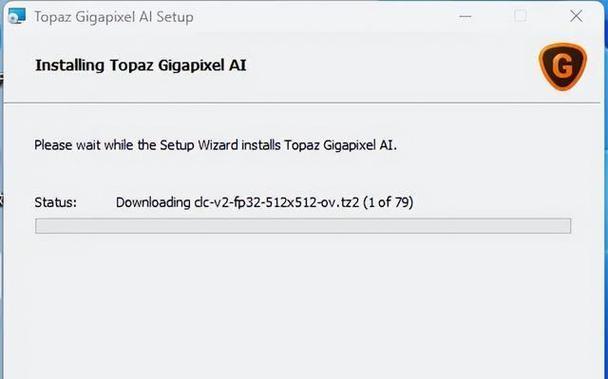Select the "Installing Topaz Gigapixel AI" heading

click(141, 65)
